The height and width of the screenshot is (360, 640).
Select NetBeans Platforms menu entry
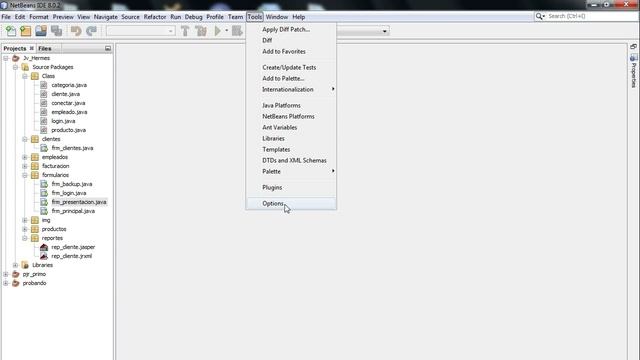(291, 116)
